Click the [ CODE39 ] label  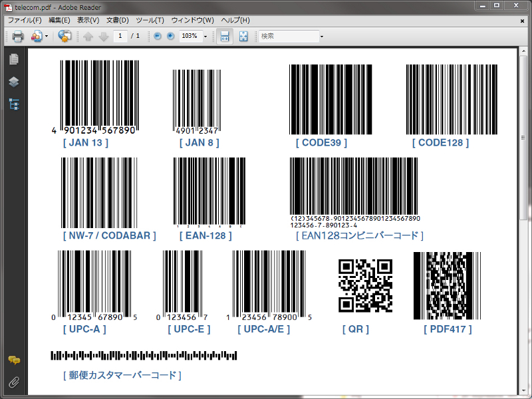tap(322, 143)
